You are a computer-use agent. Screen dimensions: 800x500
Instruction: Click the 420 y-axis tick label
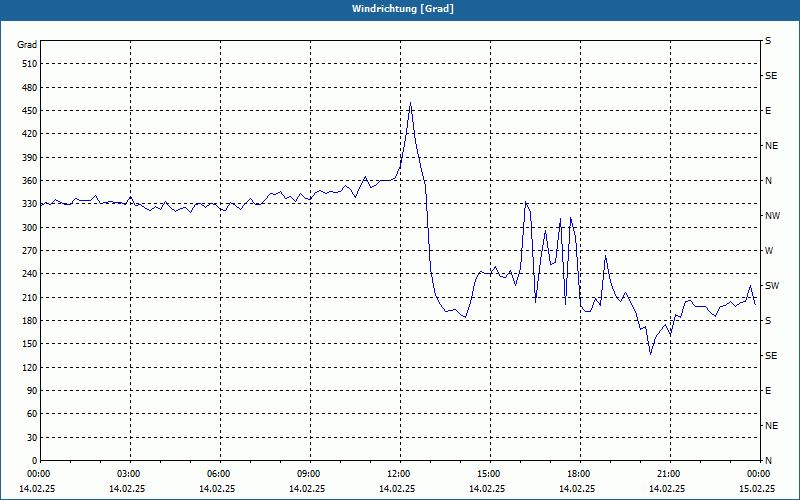pos(30,134)
